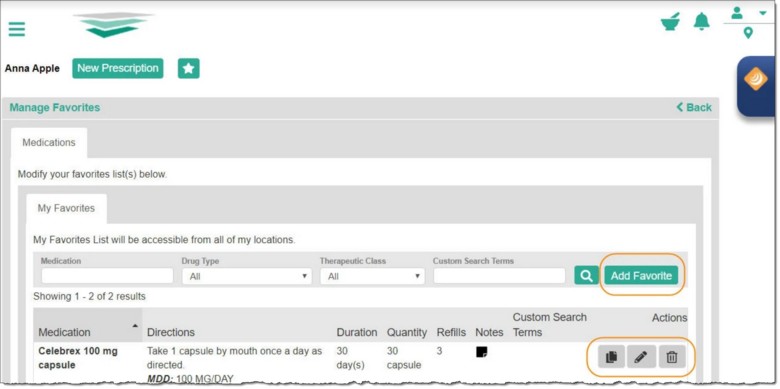Click the star favorites button
This screenshot has height=389, width=780.
(x=189, y=69)
